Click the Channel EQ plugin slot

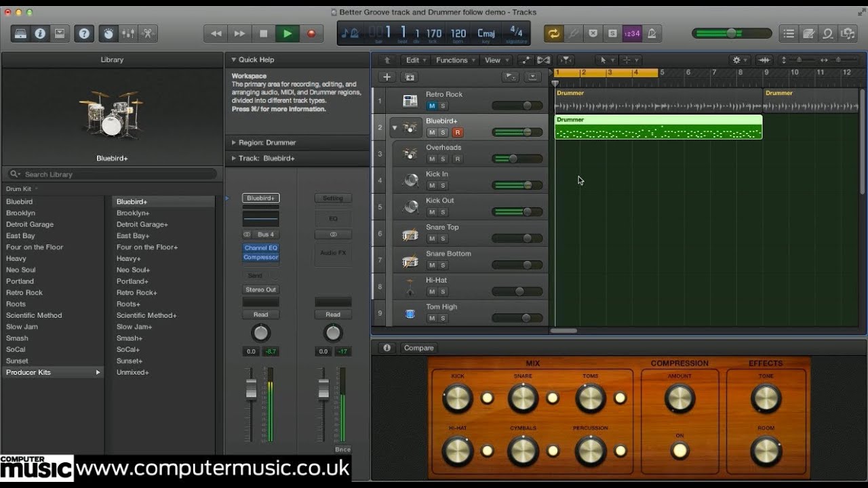pyautogui.click(x=261, y=248)
